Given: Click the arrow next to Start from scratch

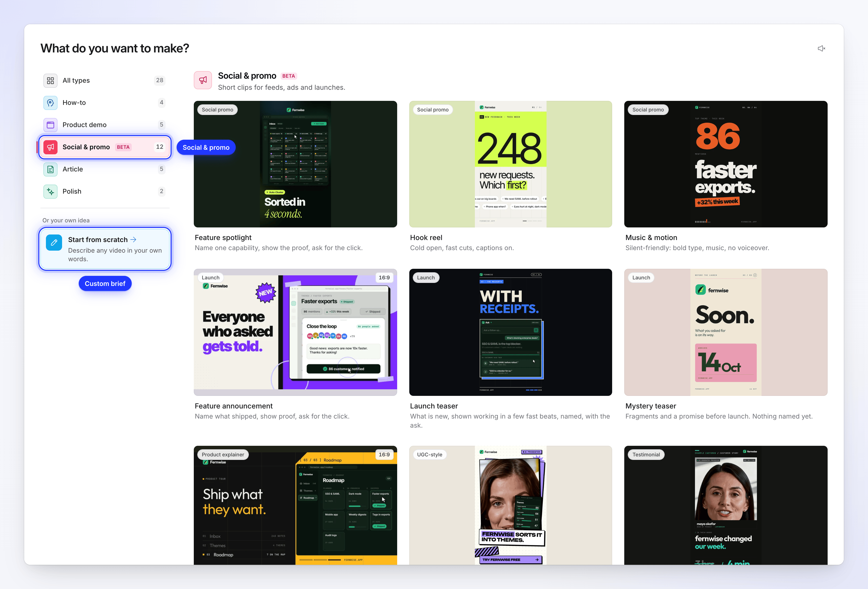Looking at the screenshot, I should 133,240.
